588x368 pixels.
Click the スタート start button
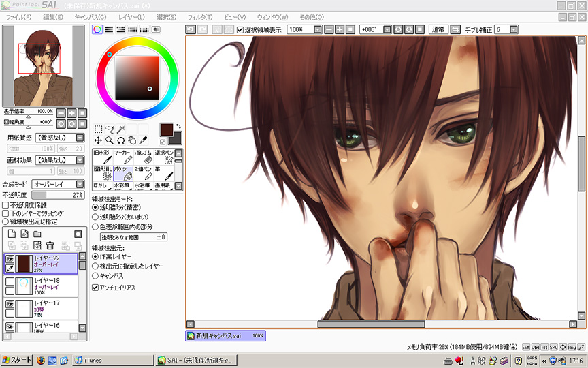point(16,360)
